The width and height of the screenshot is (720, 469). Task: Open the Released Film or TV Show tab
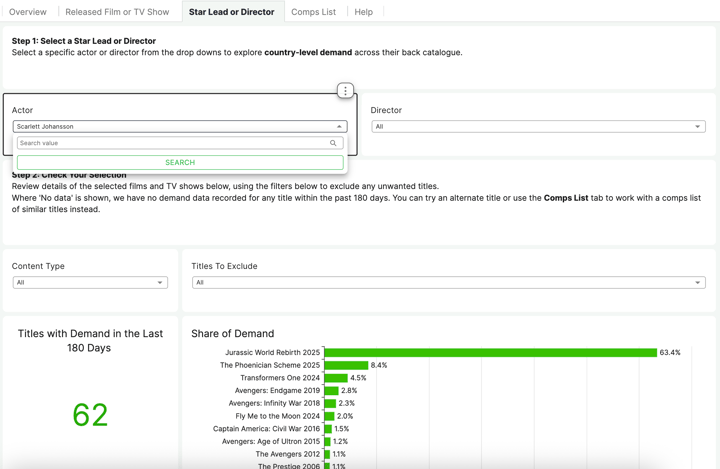coord(117,12)
